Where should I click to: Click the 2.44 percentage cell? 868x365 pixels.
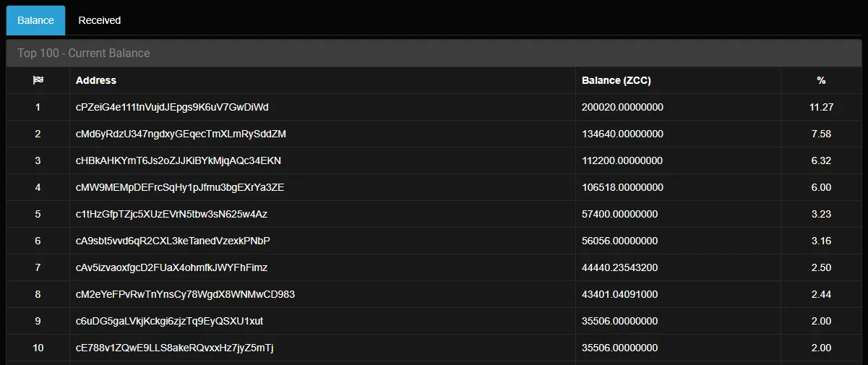(x=822, y=294)
